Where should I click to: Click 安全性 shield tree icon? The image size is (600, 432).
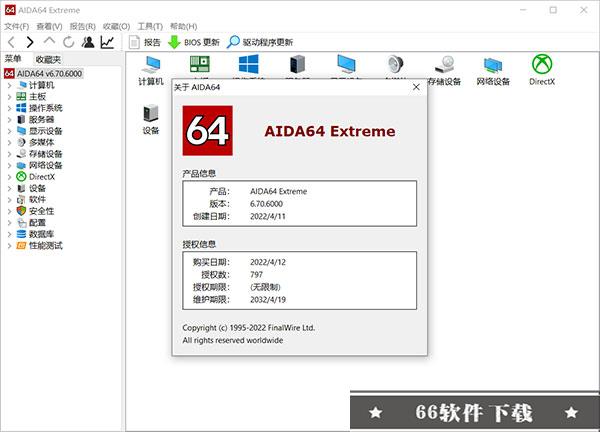(21, 211)
